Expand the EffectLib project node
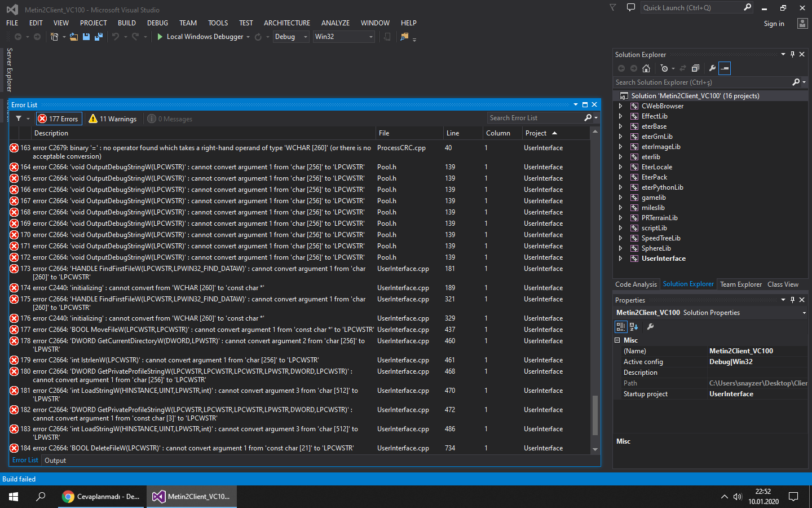The image size is (812, 508). click(x=621, y=116)
